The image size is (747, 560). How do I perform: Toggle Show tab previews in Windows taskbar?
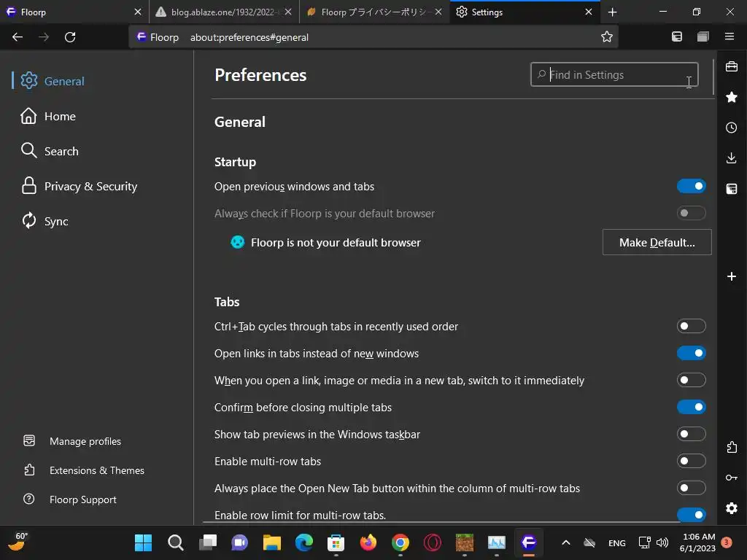(692, 434)
